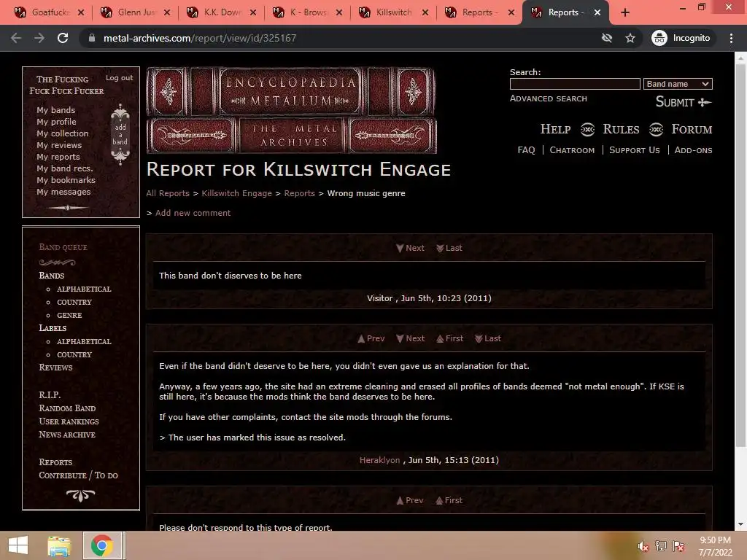Open the Rules link
The width and height of the screenshot is (747, 560).
pos(621,129)
